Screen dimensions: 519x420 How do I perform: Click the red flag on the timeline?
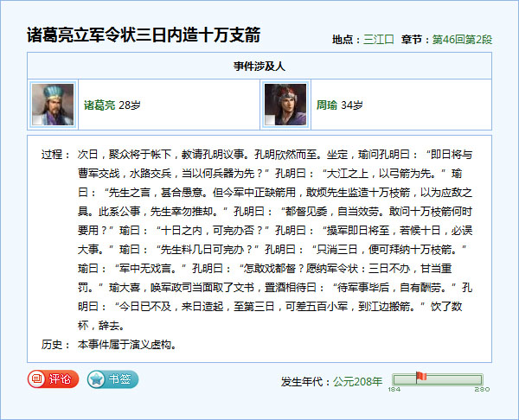[420, 377]
